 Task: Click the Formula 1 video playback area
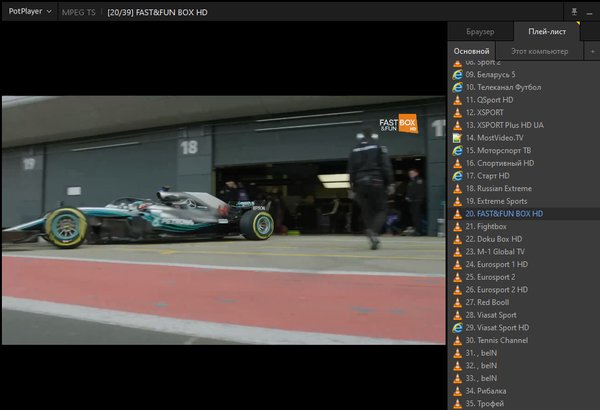[222, 220]
